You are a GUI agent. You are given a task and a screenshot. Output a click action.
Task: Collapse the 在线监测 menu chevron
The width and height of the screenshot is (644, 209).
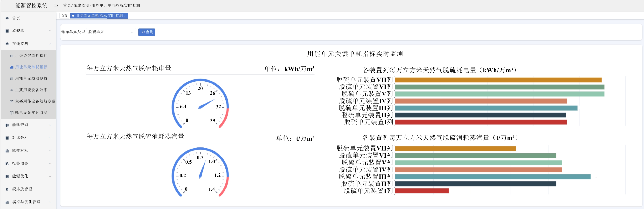[50, 44]
